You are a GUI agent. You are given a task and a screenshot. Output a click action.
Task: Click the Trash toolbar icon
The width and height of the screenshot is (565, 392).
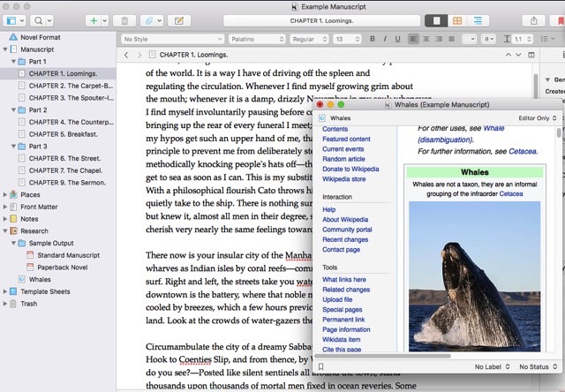click(x=124, y=21)
